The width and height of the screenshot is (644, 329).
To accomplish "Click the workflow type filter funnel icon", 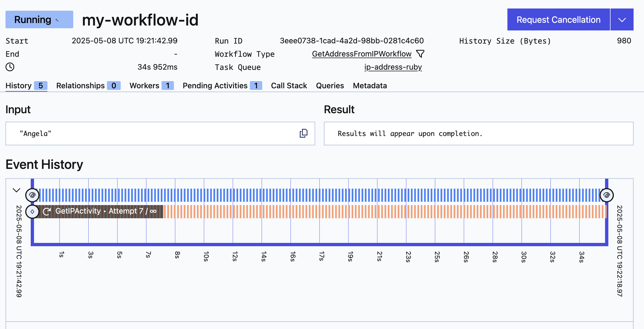I will pos(420,54).
